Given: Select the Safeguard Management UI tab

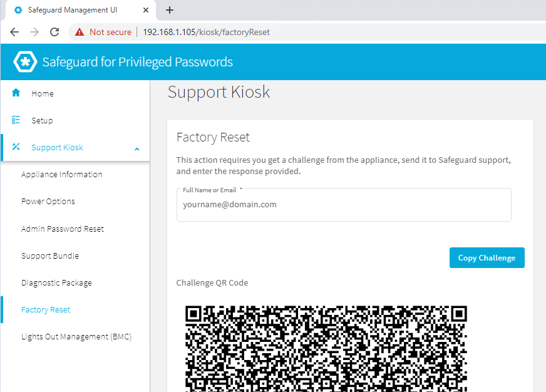Looking at the screenshot, I should pos(81,10).
